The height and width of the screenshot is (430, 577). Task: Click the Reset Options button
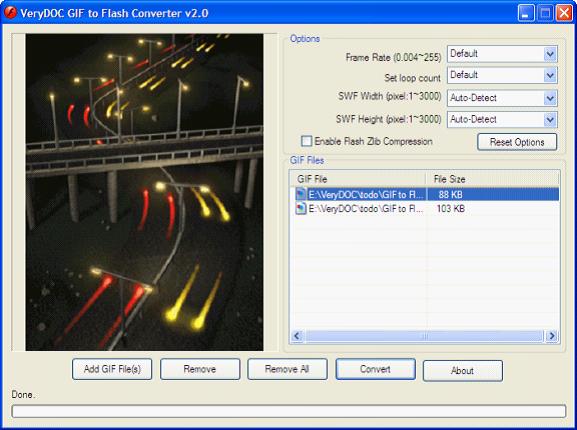tap(517, 142)
